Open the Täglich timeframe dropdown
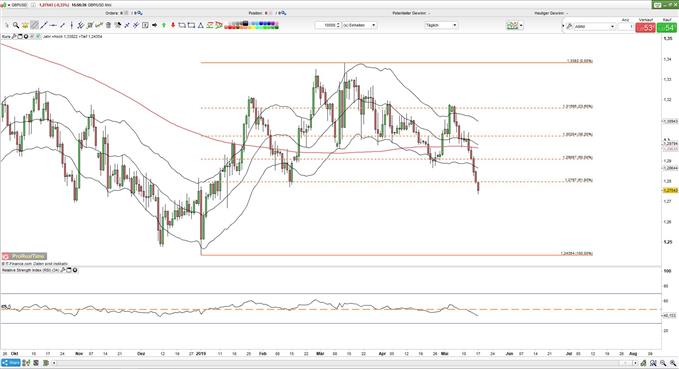Image resolution: width=679 pixels, height=369 pixels. click(441, 25)
